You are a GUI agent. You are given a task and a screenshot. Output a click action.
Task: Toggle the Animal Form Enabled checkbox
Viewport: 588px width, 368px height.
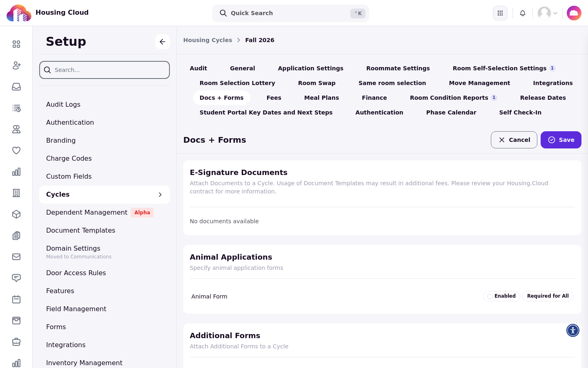(x=490, y=296)
